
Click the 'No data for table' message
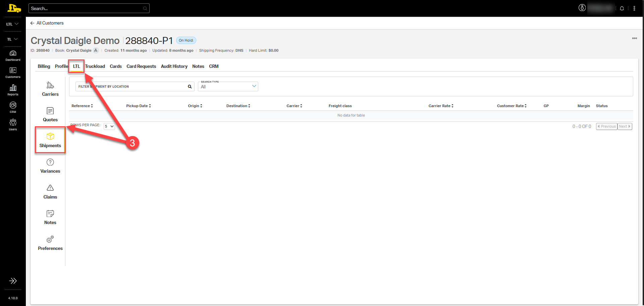click(351, 115)
